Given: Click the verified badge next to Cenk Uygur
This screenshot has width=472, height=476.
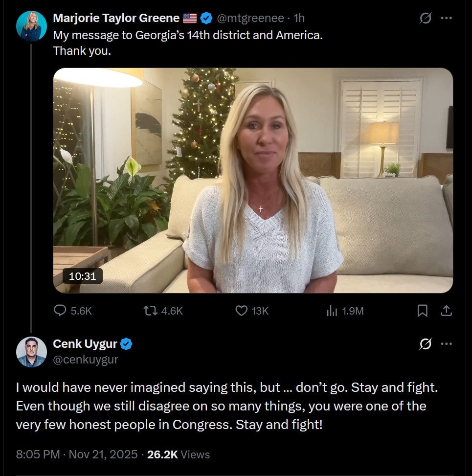Looking at the screenshot, I should (127, 343).
